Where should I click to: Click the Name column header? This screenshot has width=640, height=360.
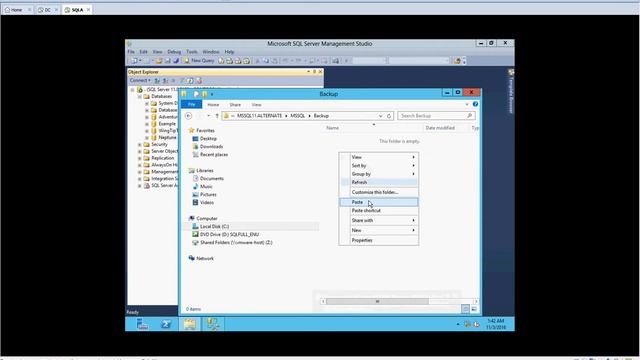click(x=332, y=128)
